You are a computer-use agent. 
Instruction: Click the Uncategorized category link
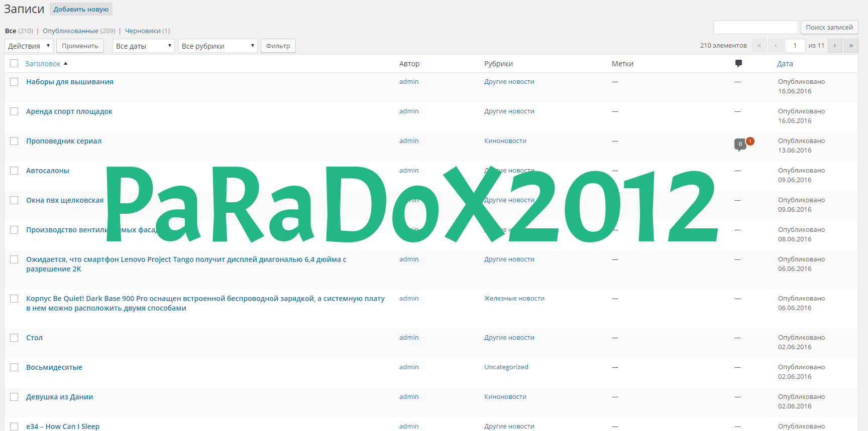click(506, 367)
